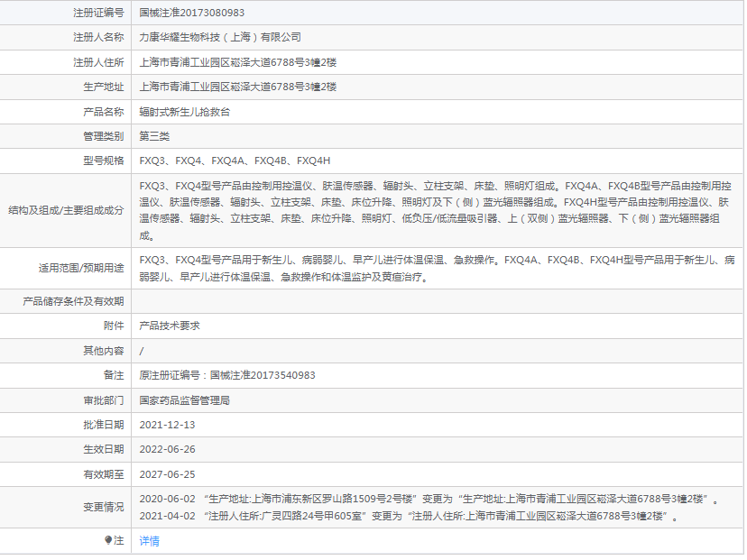Click the 型号规格 label
747x560 pixels.
click(104, 161)
